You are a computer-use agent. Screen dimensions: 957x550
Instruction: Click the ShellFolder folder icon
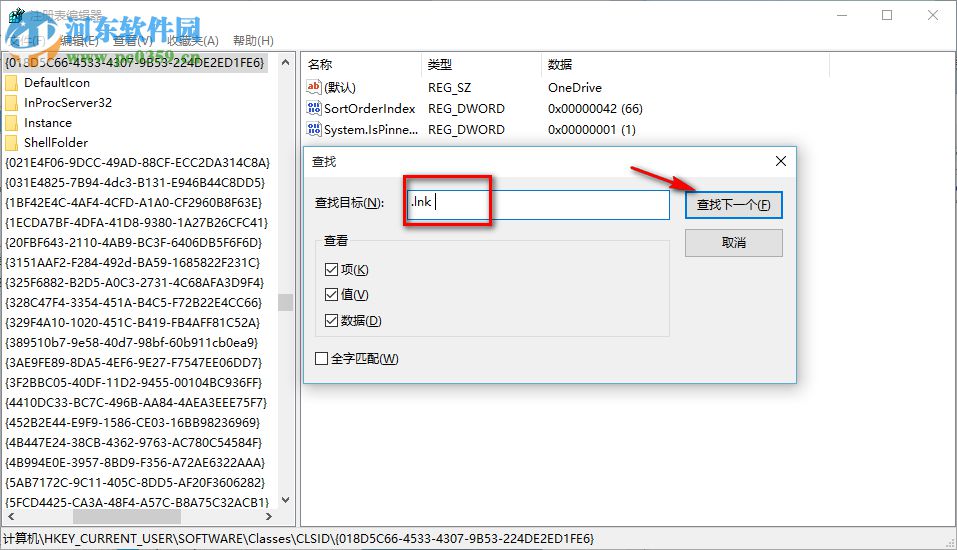pyautogui.click(x=11, y=143)
